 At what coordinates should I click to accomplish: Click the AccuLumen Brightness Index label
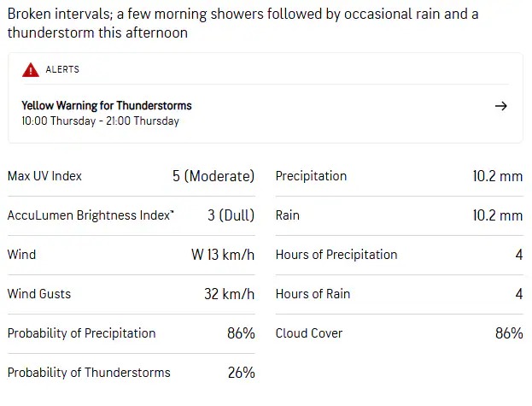pos(91,215)
